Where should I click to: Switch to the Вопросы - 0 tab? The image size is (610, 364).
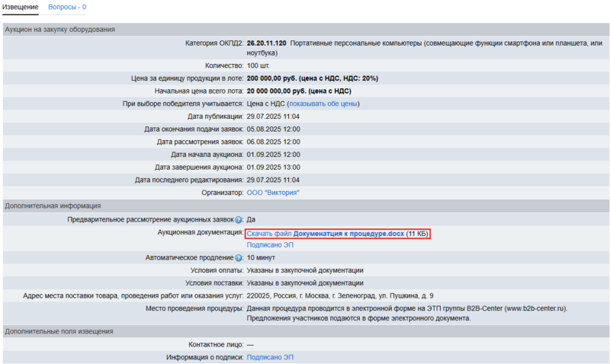tap(67, 7)
